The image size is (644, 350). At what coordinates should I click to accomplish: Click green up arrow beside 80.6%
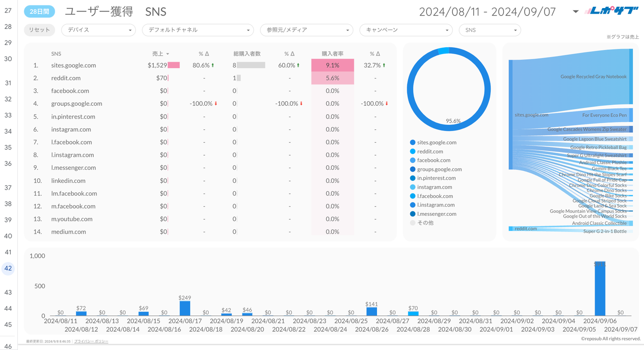[x=213, y=66]
